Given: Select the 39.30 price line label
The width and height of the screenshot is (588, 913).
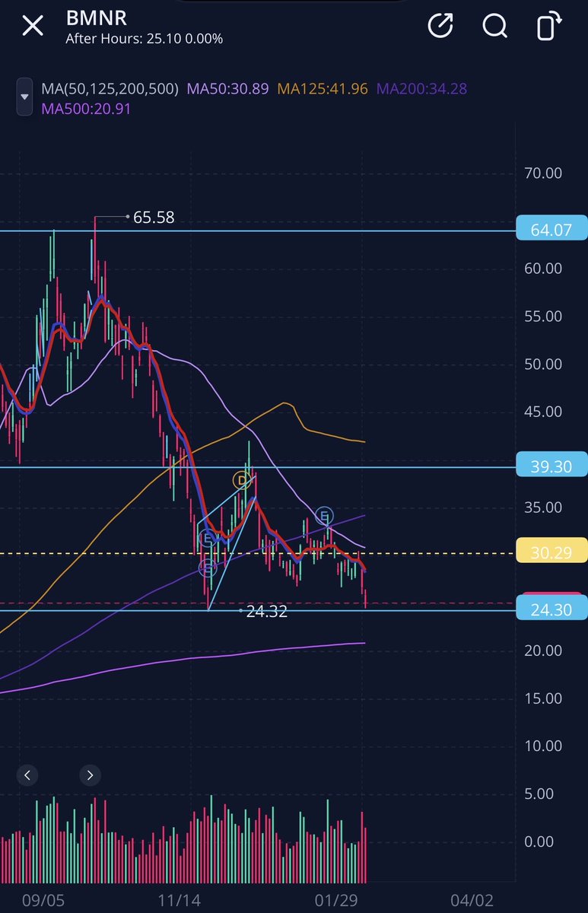Looking at the screenshot, I should click(551, 465).
